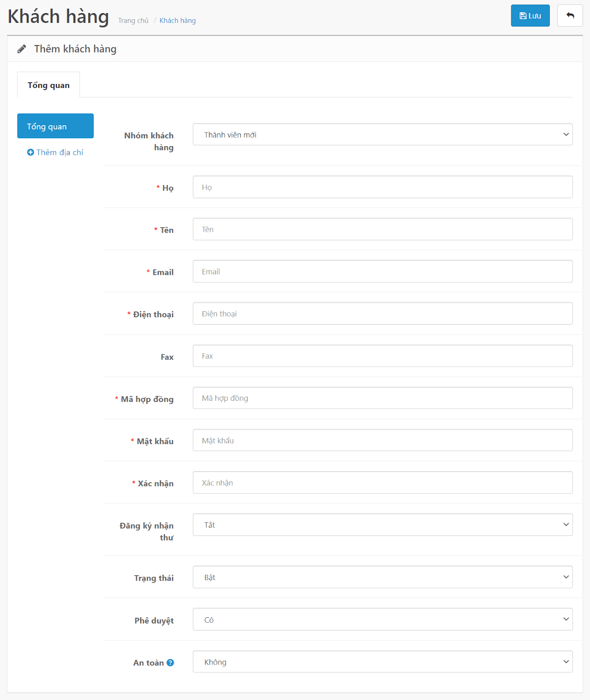Screen dimensions: 590x700
Task: Expand the Phê duyệt approval dropdown
Action: pos(382,619)
